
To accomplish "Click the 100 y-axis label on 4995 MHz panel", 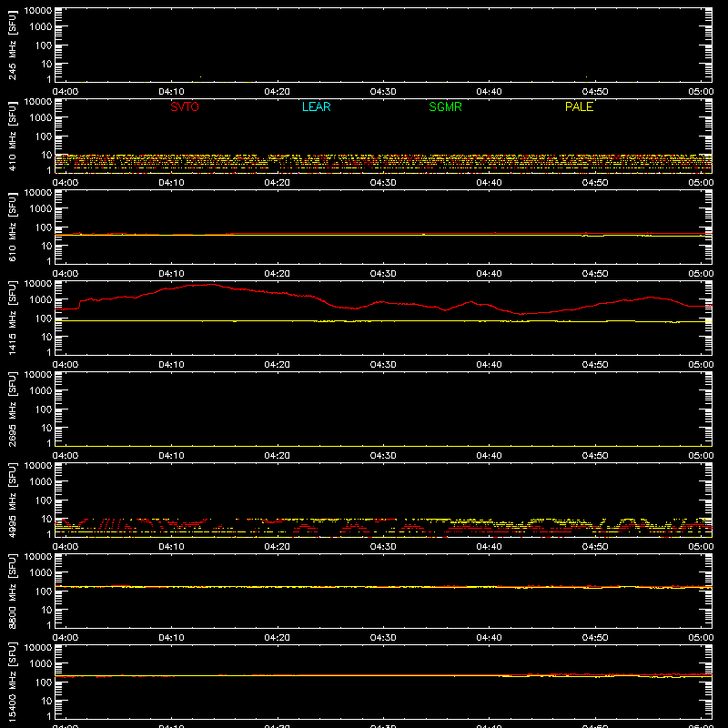I will [x=43, y=500].
